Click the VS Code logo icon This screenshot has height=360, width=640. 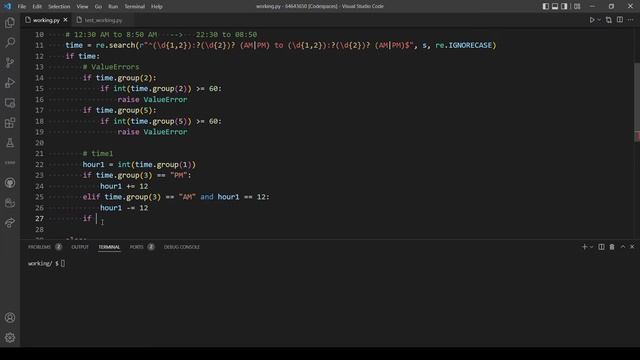pos(7,6)
